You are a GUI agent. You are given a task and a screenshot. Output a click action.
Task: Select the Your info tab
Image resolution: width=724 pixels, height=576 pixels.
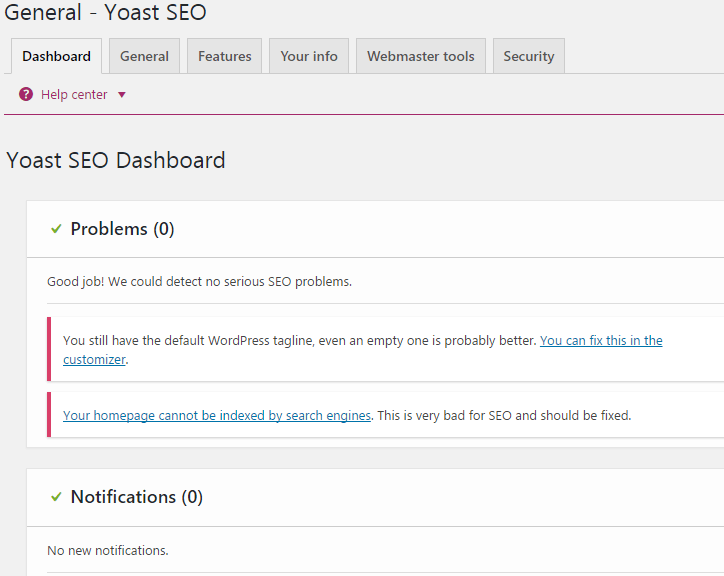pyautogui.click(x=309, y=56)
